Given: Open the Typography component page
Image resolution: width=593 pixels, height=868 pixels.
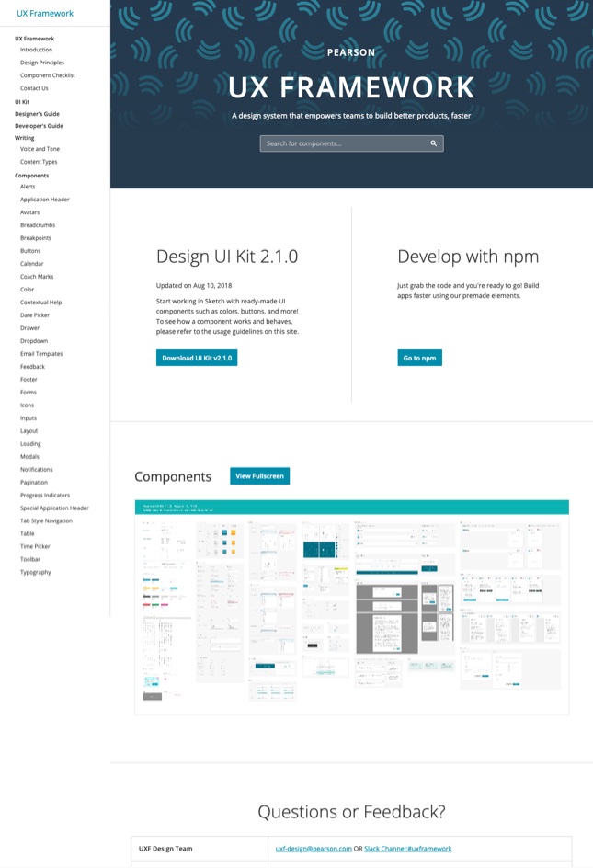Looking at the screenshot, I should [x=36, y=572].
